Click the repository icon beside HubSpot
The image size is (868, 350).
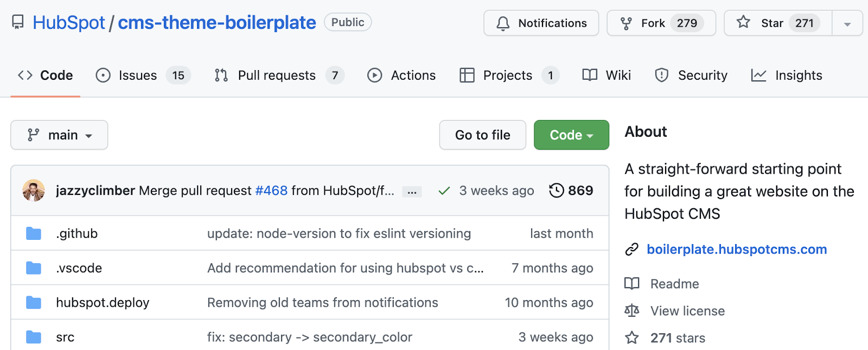18,23
